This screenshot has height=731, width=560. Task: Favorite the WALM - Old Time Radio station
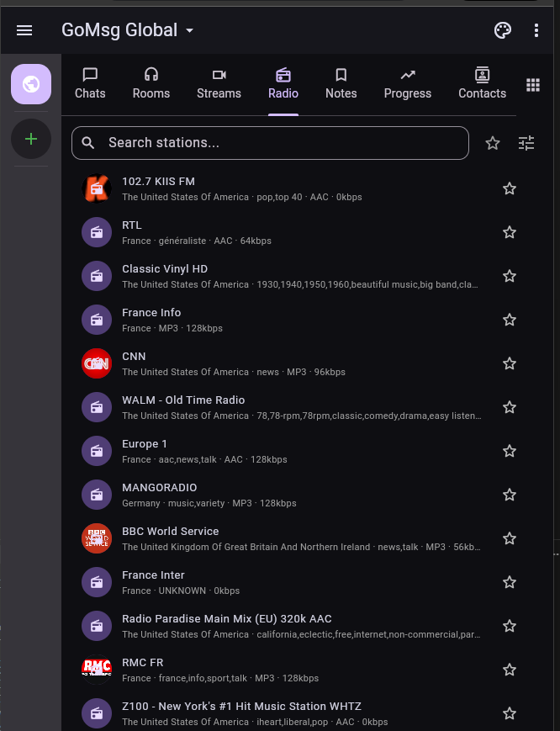click(x=510, y=407)
